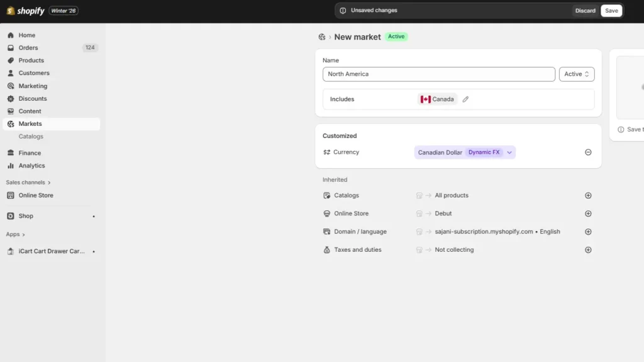Open Online Store channel
644x362 pixels.
(36, 195)
